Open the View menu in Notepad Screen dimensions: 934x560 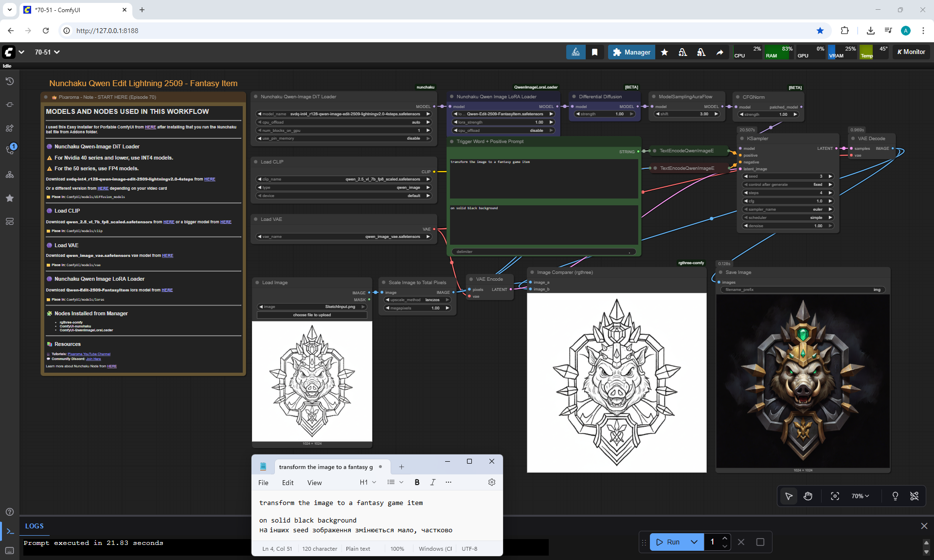click(314, 483)
